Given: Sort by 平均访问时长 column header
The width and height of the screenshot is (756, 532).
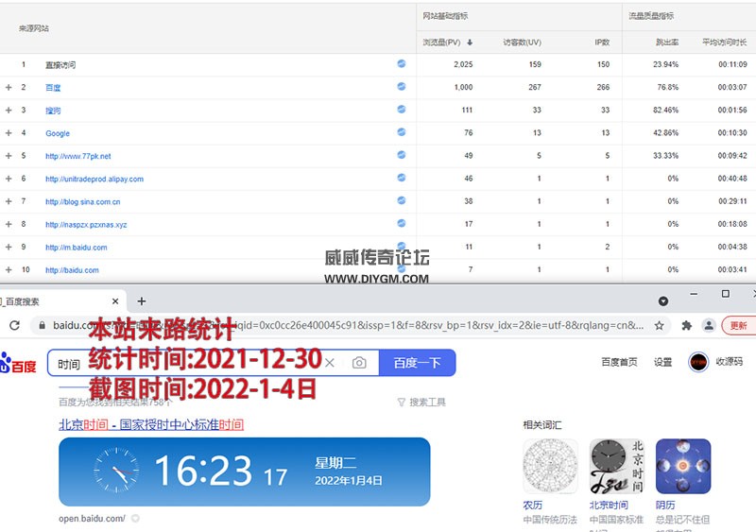Looking at the screenshot, I should (724, 43).
